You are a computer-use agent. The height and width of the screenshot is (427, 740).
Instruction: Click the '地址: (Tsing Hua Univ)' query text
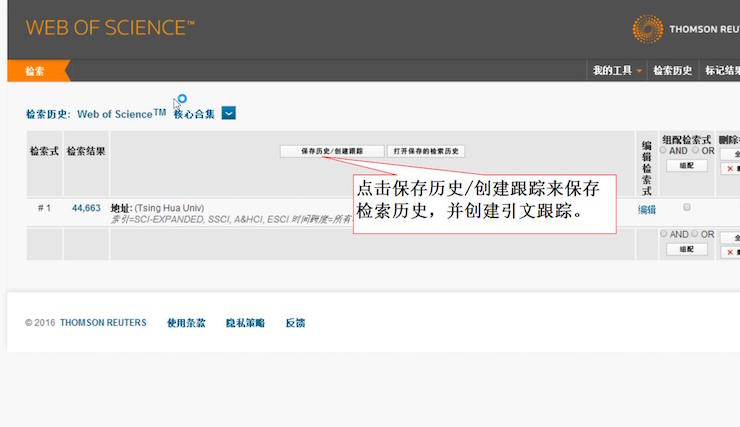[x=157, y=208]
